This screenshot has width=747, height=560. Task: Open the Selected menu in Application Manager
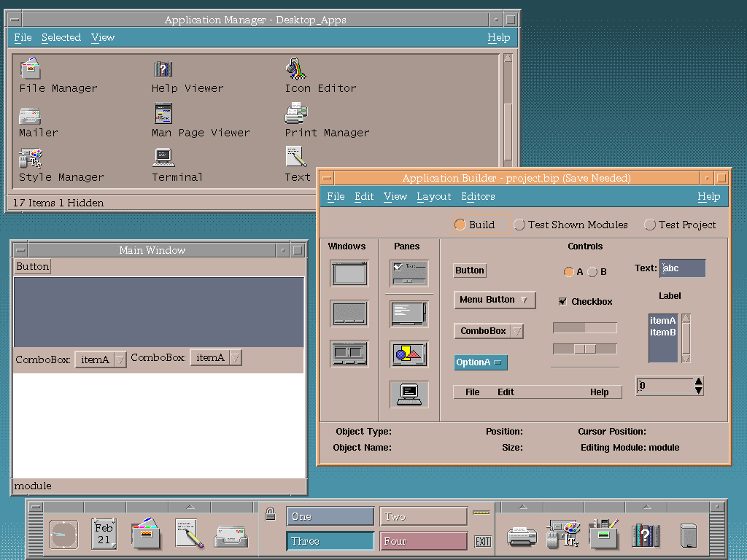(61, 37)
